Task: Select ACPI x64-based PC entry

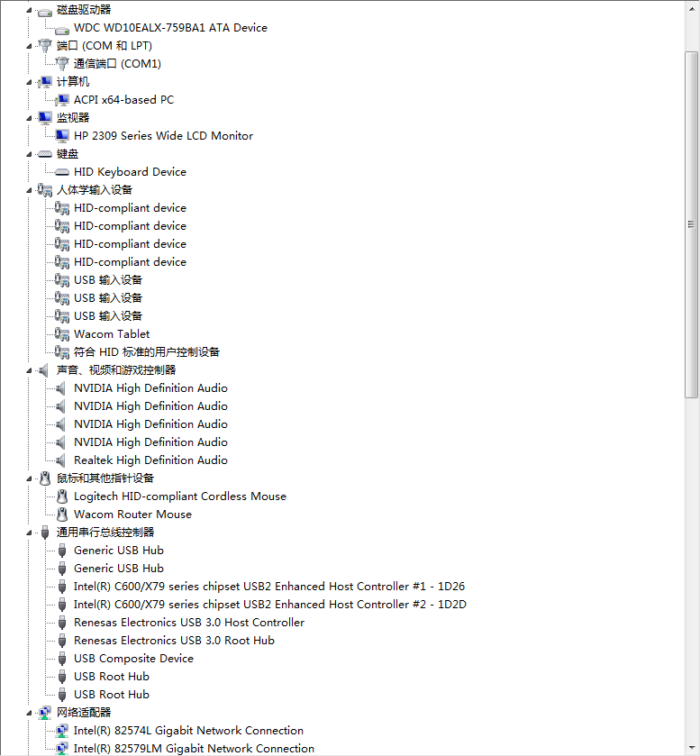Action: [x=124, y=100]
